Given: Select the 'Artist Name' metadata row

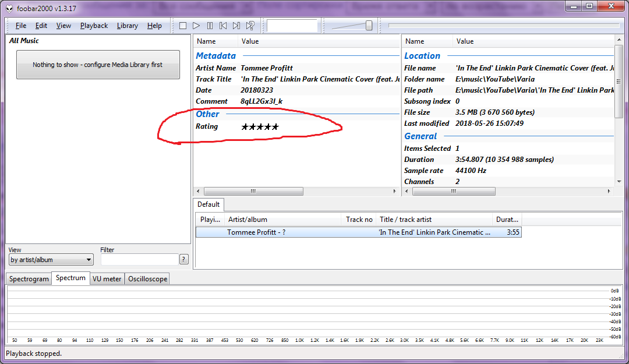Looking at the screenshot, I should point(297,68).
